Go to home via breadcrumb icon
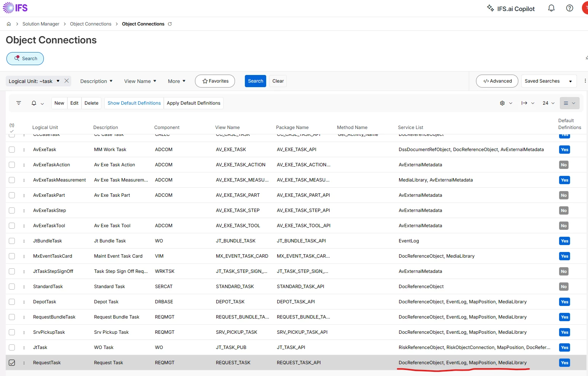 coord(9,24)
